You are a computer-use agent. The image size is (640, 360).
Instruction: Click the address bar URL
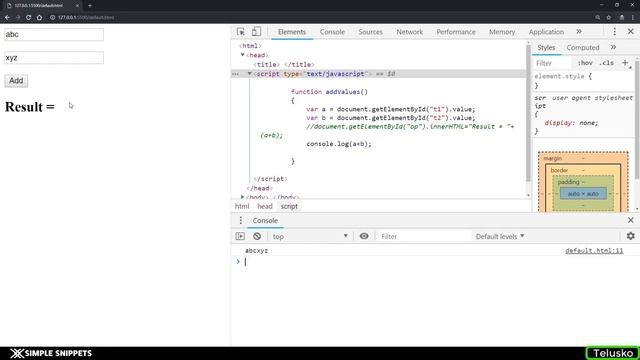[86, 18]
